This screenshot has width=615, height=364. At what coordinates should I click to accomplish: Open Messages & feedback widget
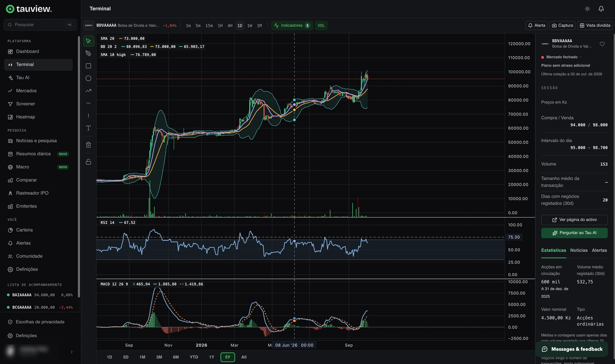click(572, 349)
